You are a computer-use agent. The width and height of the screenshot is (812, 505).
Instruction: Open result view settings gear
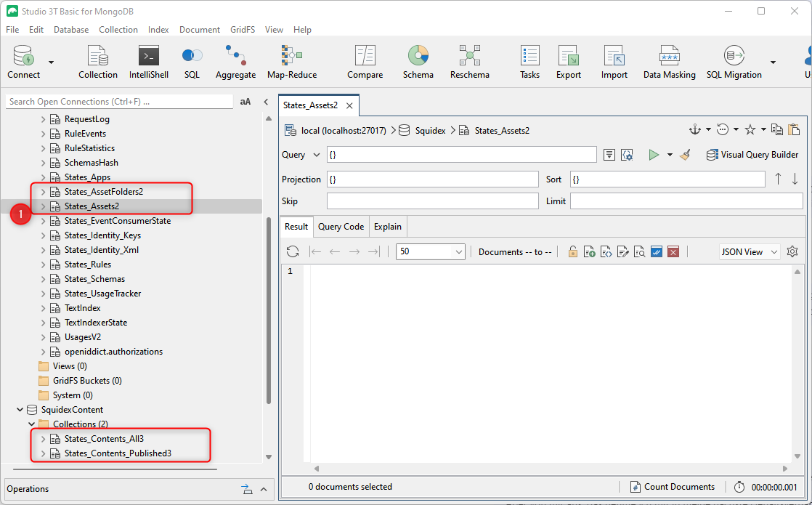point(792,251)
